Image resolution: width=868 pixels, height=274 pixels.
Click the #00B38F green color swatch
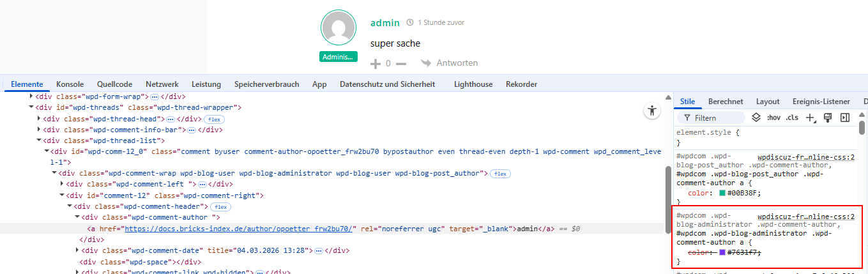(722, 193)
